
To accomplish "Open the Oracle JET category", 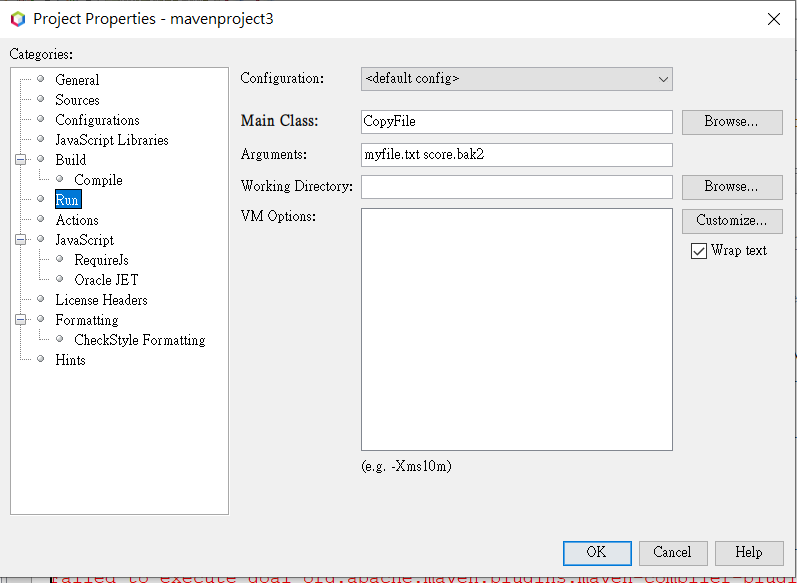I will coord(106,280).
